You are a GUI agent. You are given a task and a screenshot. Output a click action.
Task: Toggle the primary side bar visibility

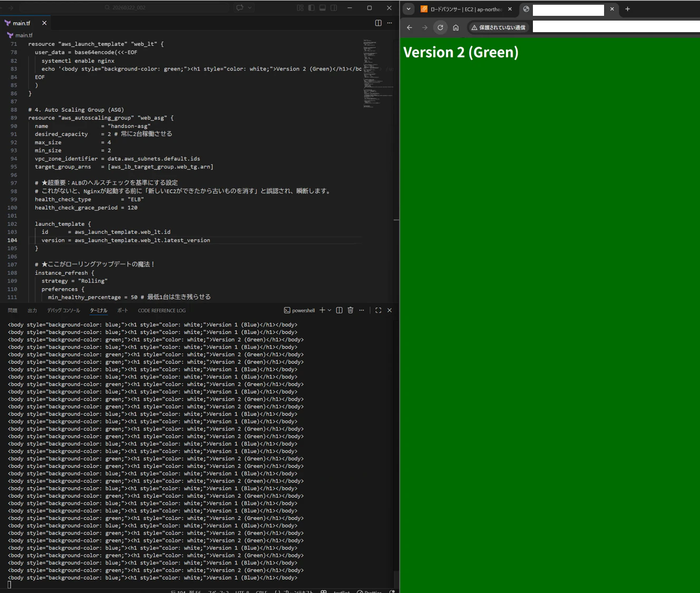click(311, 8)
